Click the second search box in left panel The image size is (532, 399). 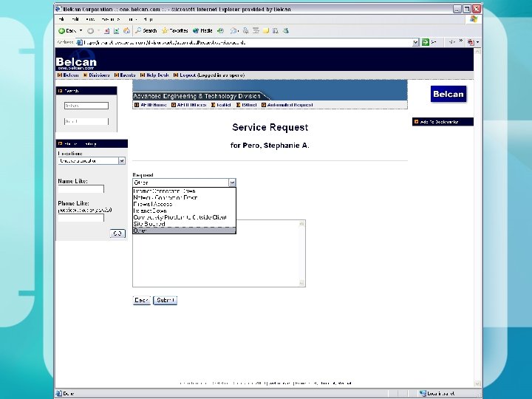[x=86, y=121]
